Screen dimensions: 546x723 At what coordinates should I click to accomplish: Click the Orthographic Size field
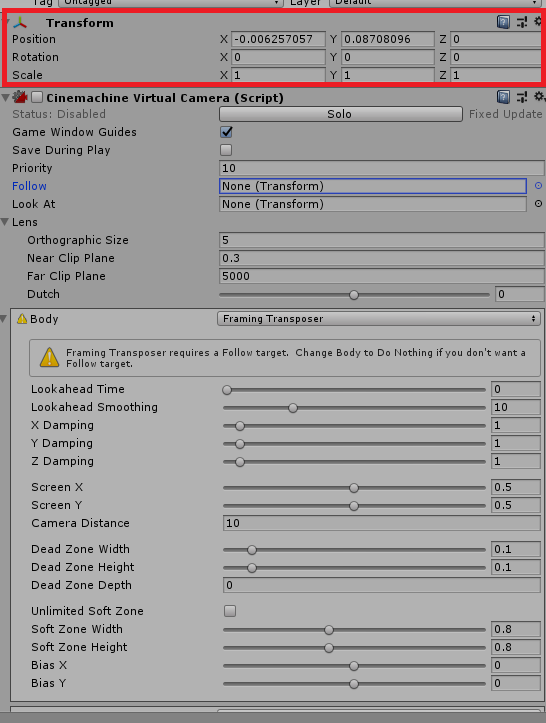point(382,240)
